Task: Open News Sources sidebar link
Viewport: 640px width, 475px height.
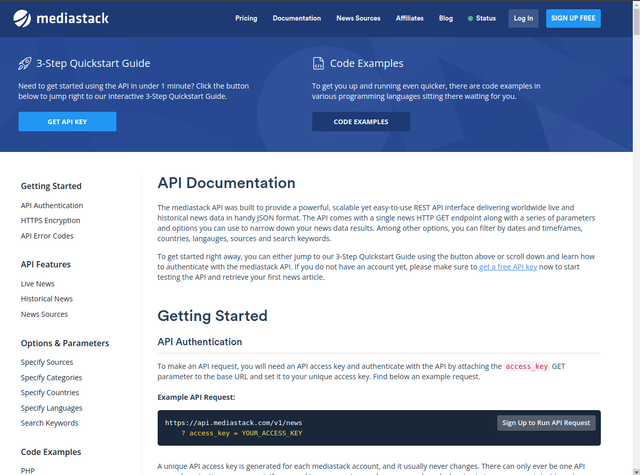Action: click(44, 314)
